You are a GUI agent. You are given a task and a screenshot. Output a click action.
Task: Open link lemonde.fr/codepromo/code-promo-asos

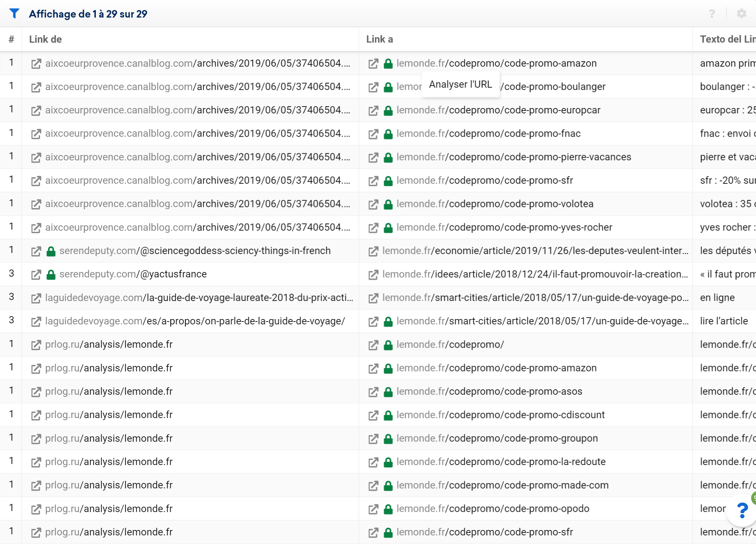pyautogui.click(x=489, y=391)
